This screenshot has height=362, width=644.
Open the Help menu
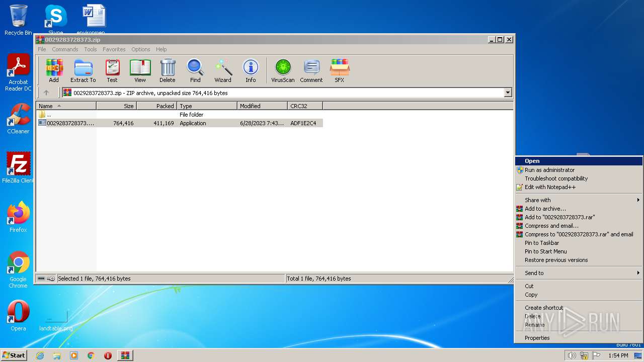[x=161, y=49]
